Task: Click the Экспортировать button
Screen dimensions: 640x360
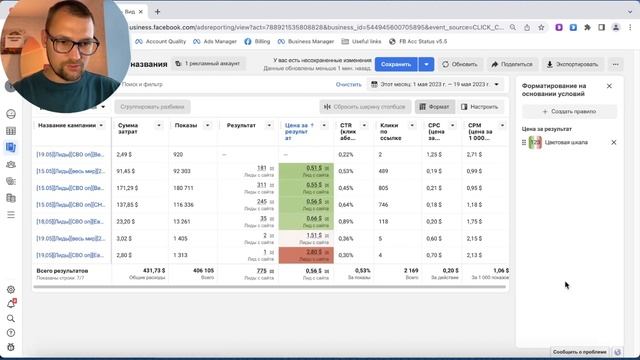Action: [x=573, y=64]
